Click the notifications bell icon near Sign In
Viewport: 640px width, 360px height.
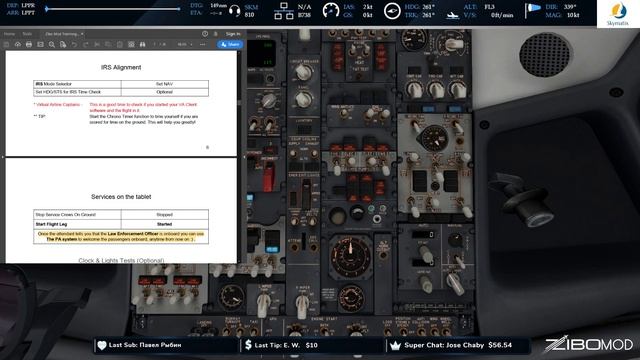tap(216, 34)
